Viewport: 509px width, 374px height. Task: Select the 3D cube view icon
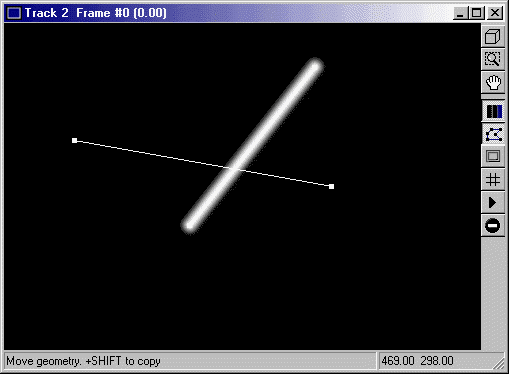point(493,36)
